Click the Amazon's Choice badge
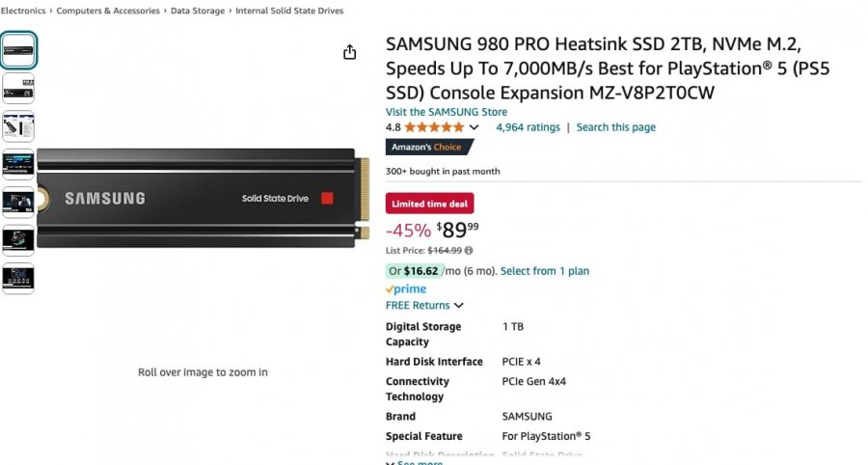Image resolution: width=868 pixels, height=465 pixels. [428, 147]
